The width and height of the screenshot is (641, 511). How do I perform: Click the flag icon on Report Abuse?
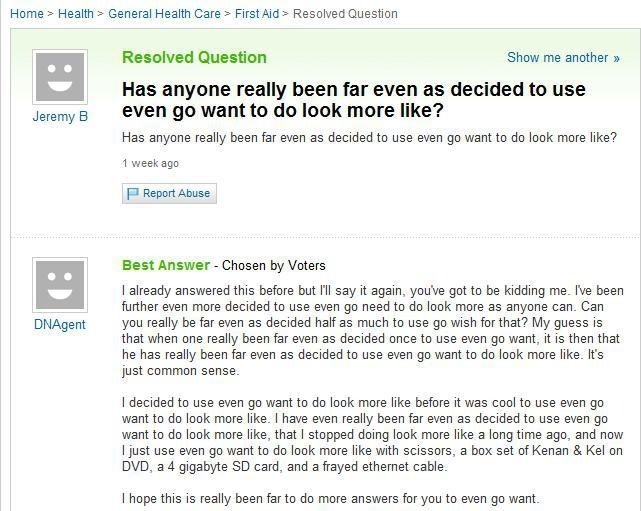click(133, 193)
